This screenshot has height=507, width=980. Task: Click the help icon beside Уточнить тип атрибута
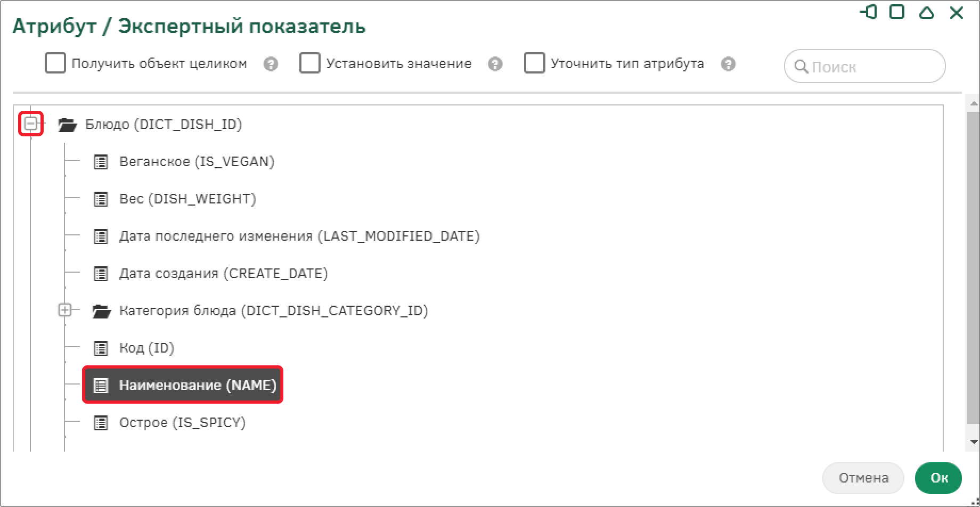[729, 64]
